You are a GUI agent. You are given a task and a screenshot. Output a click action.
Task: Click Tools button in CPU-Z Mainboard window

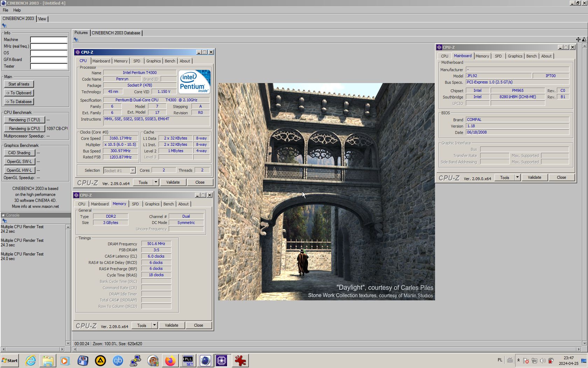[504, 177]
